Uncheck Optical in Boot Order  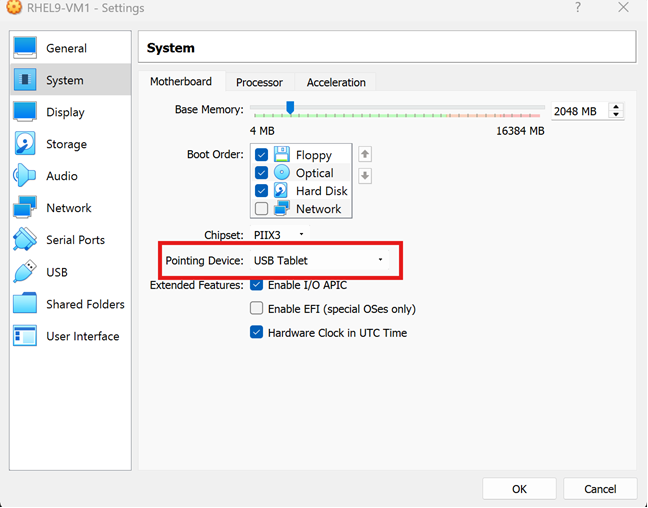[261, 172]
